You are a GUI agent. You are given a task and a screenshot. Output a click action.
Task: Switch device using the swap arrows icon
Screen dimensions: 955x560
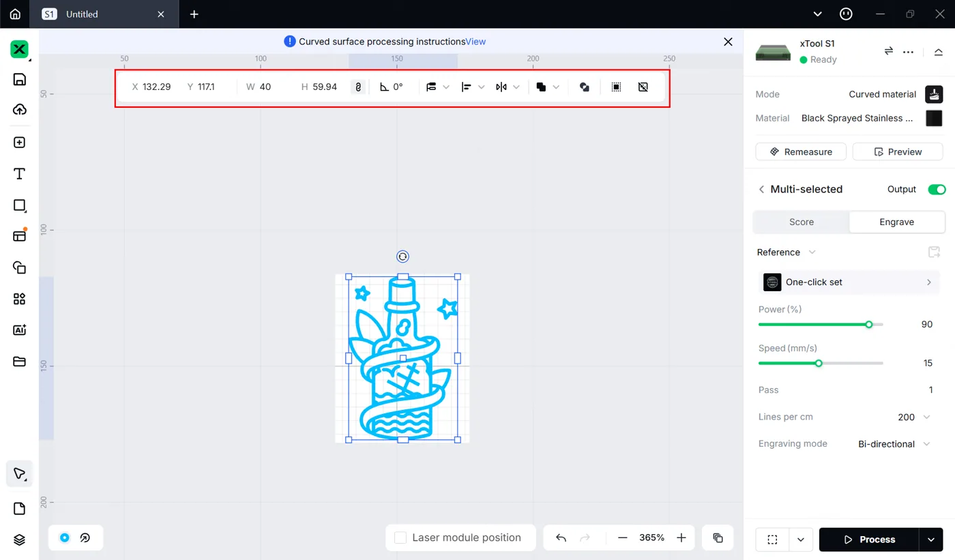point(889,51)
